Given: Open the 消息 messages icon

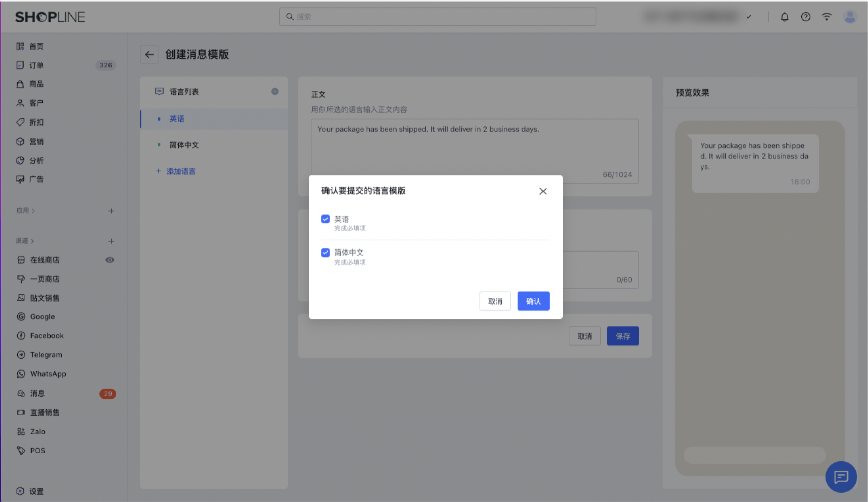Looking at the screenshot, I should pos(21,393).
